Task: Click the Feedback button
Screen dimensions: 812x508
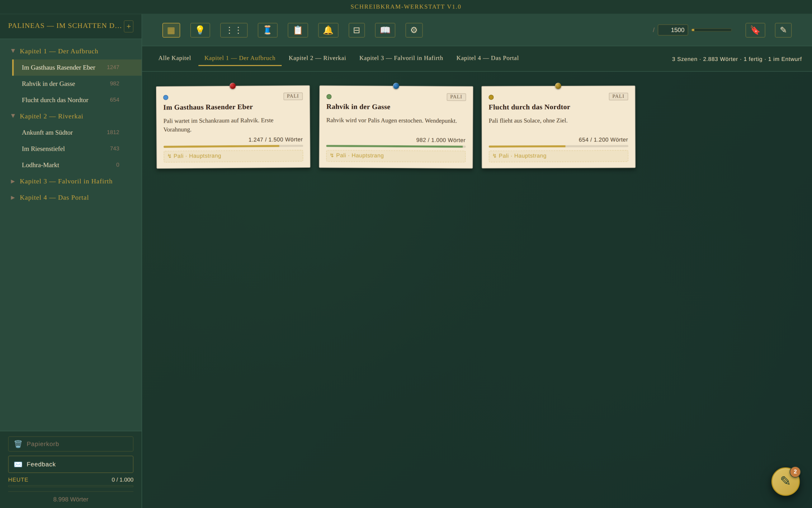Action: 71,464
